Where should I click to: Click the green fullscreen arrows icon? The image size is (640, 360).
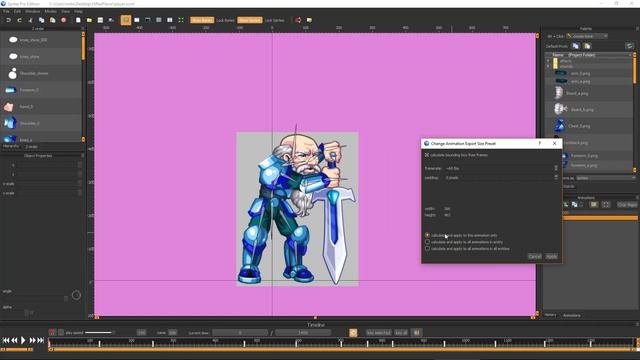point(181,20)
